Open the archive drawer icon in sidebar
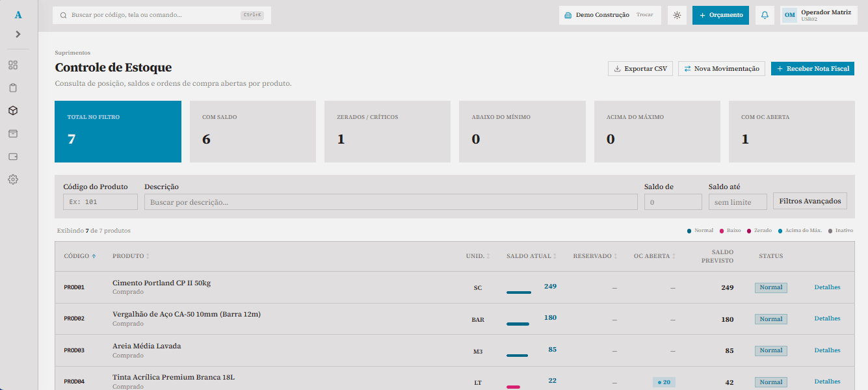This screenshot has height=390, width=868. click(13, 133)
